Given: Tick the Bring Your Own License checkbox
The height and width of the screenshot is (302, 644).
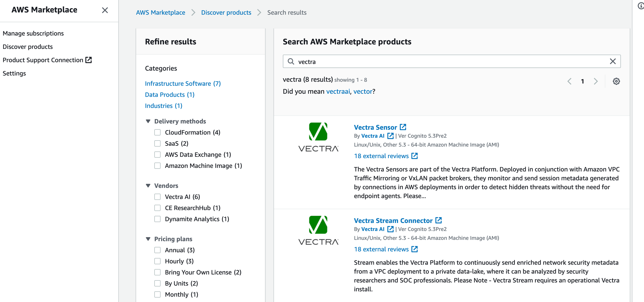Looking at the screenshot, I should point(158,272).
